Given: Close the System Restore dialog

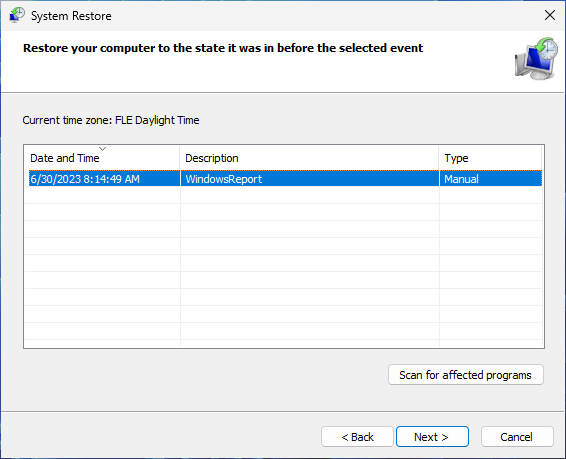Looking at the screenshot, I should (x=550, y=15).
